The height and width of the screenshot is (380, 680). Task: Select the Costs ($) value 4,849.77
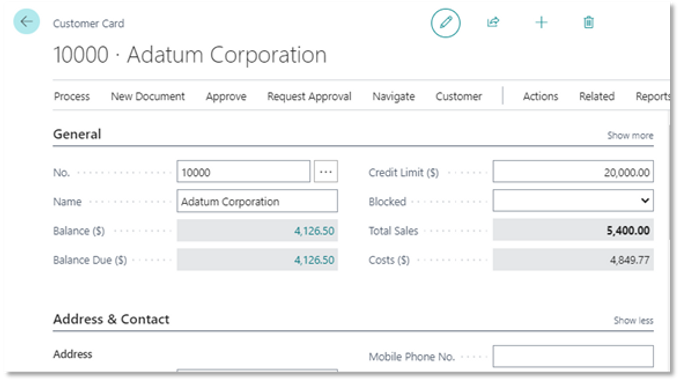pos(629,260)
